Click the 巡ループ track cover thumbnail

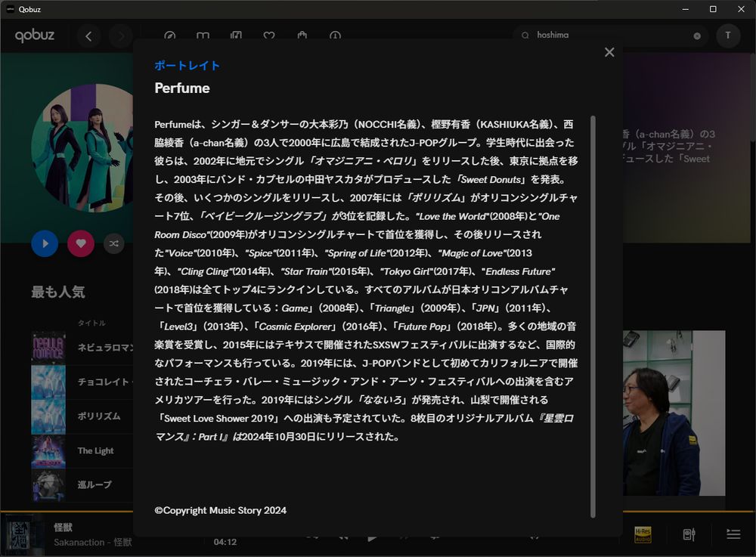pos(48,485)
